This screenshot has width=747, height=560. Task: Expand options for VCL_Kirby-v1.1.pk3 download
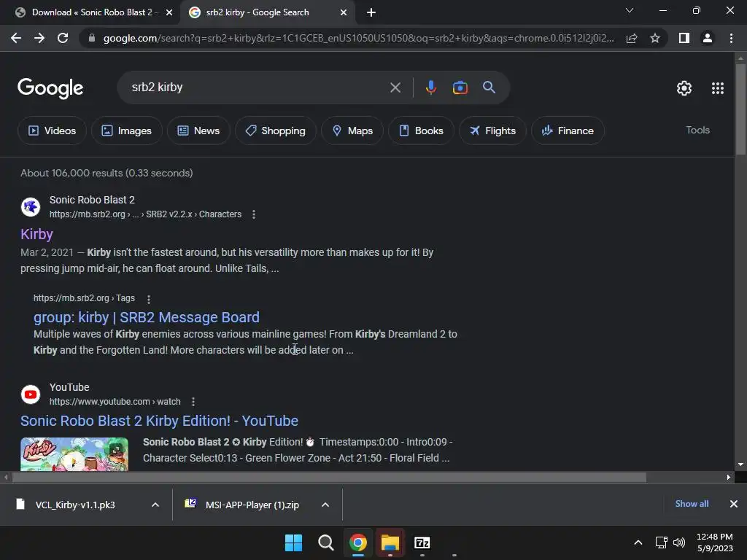coord(155,505)
